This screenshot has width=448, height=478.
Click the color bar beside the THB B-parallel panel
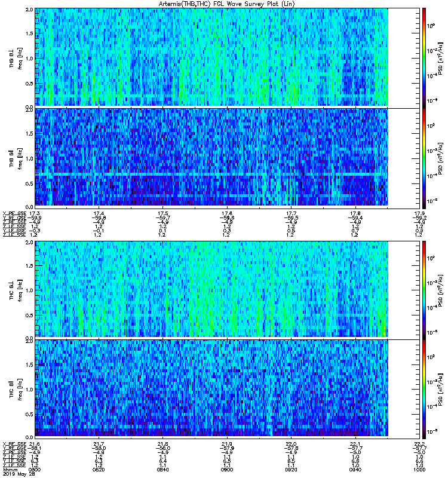pyautogui.click(x=424, y=158)
